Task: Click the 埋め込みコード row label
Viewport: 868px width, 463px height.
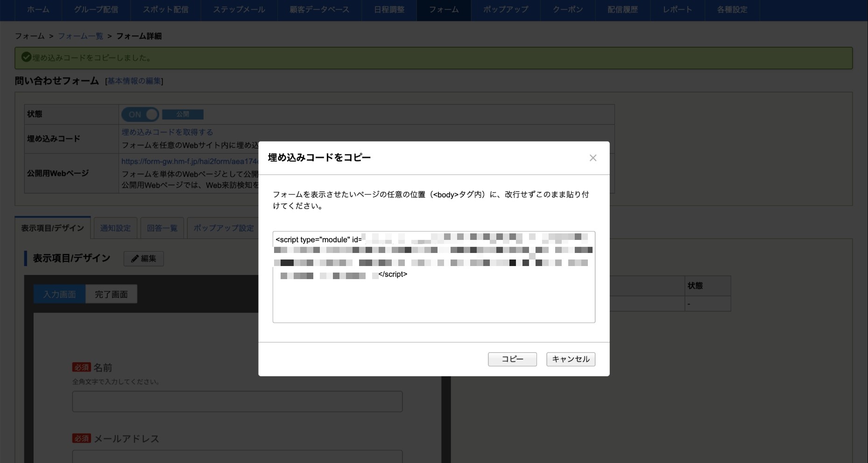Action: [54, 139]
